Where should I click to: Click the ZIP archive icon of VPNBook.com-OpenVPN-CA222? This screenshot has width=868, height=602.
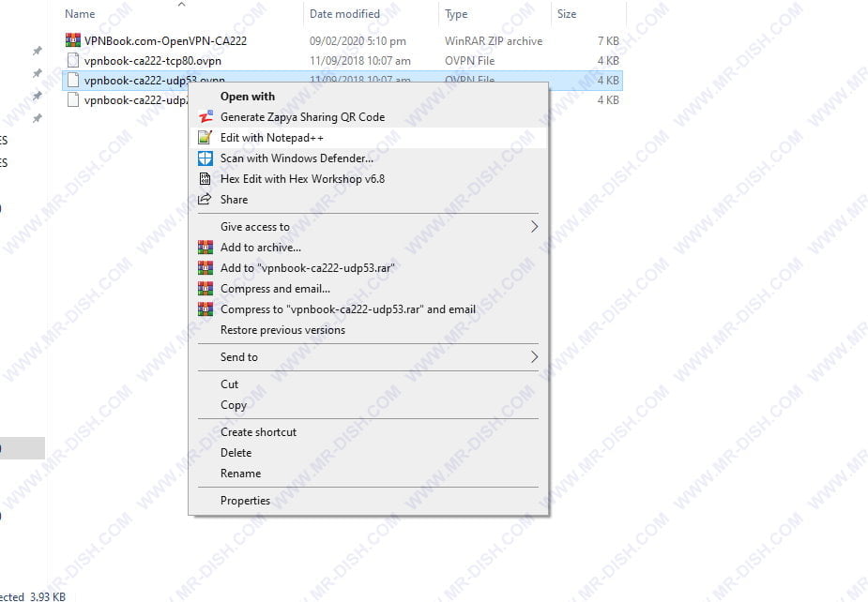[x=71, y=39]
